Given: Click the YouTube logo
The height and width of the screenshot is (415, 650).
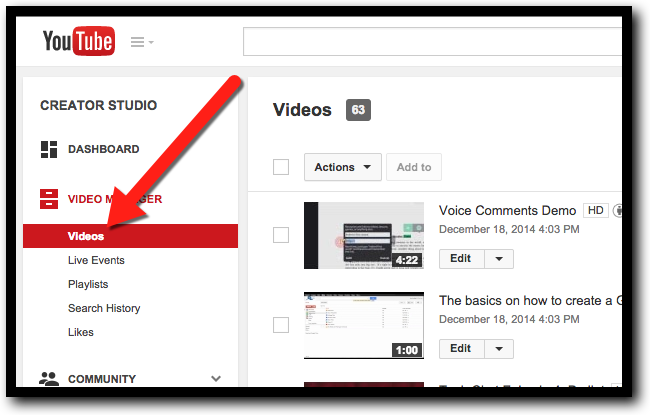Looking at the screenshot, I should (79, 41).
